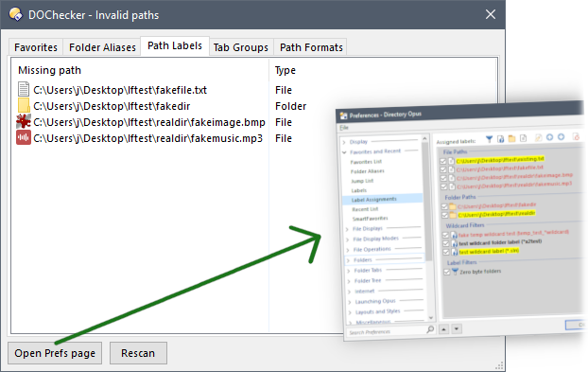This screenshot has width=588, height=372.
Task: Click the Missing path column header
Action: tap(49, 70)
